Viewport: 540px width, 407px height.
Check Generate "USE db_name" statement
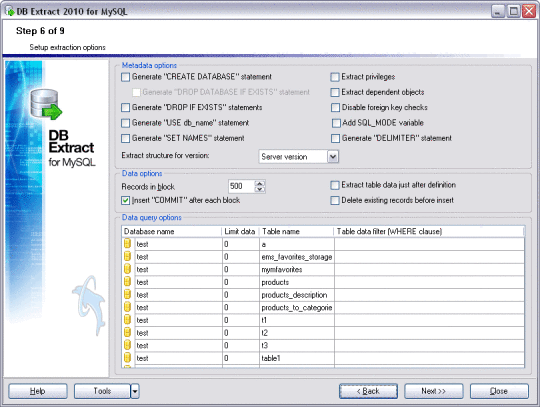(x=125, y=123)
